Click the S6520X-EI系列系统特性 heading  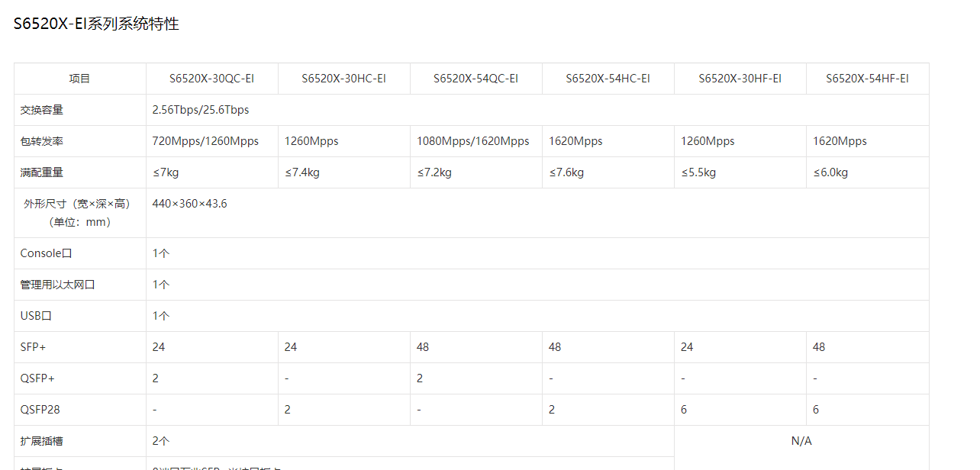(96, 24)
